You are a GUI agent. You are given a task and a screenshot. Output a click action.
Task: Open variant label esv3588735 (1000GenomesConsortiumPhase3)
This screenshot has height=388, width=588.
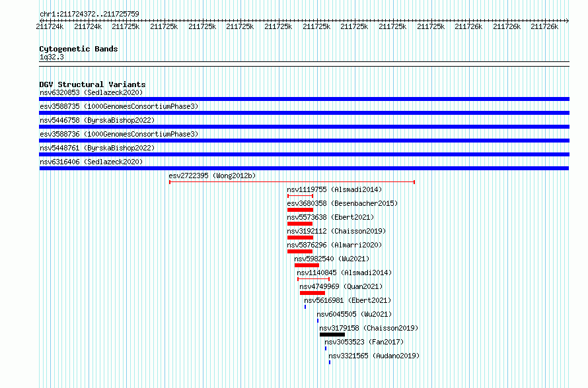point(119,106)
